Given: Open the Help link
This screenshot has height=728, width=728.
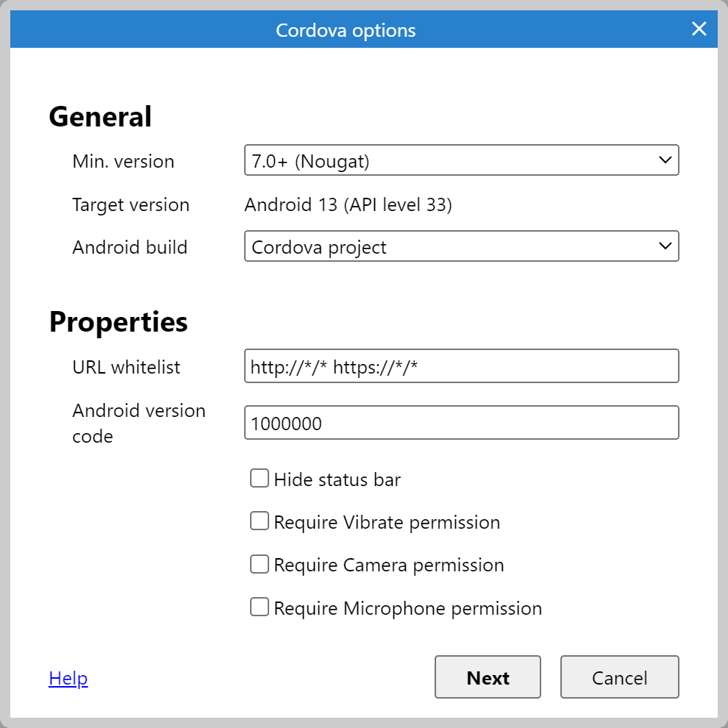Looking at the screenshot, I should (x=68, y=677).
